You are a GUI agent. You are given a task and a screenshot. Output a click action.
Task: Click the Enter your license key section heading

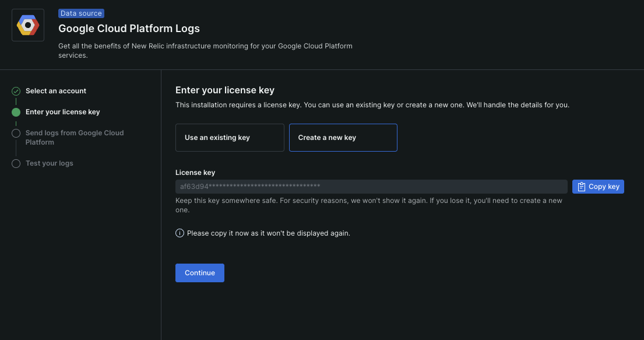(x=224, y=90)
